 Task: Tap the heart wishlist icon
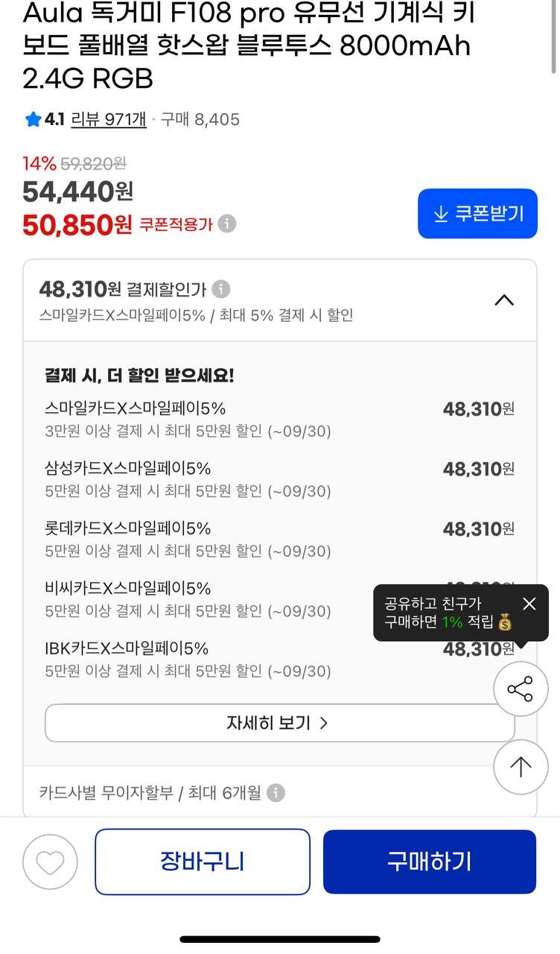pyautogui.click(x=50, y=862)
